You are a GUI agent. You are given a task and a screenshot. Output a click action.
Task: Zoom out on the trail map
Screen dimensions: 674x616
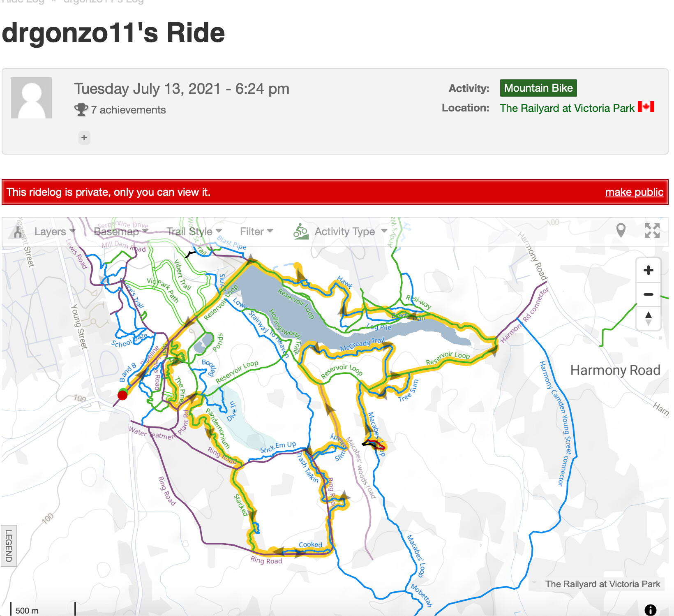pos(648,294)
